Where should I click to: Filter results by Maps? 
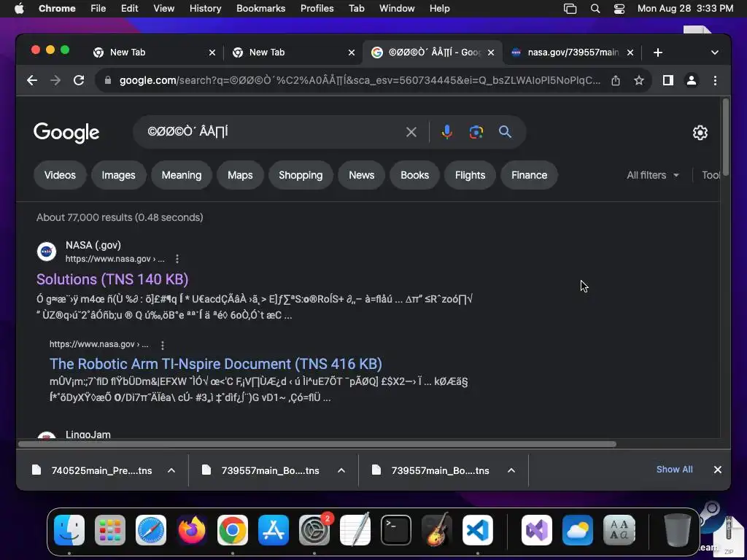click(240, 175)
